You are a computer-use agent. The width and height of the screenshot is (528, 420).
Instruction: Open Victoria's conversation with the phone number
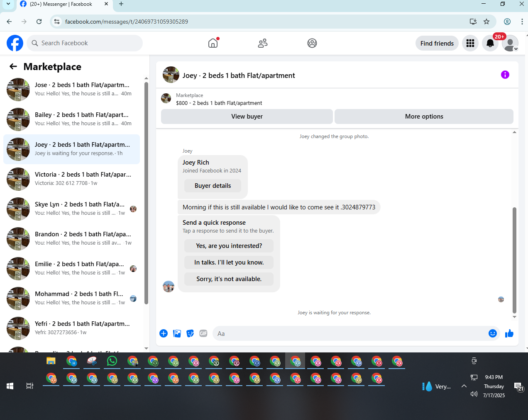coord(71,179)
